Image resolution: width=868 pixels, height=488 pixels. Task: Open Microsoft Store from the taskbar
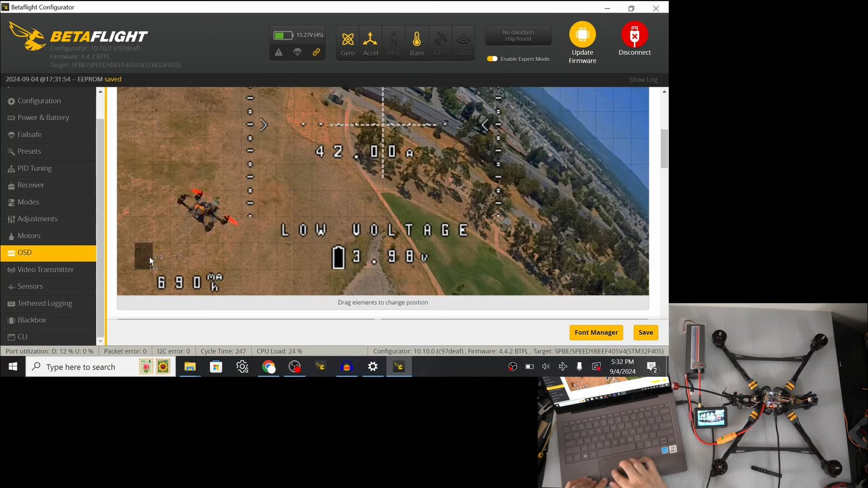point(216,367)
